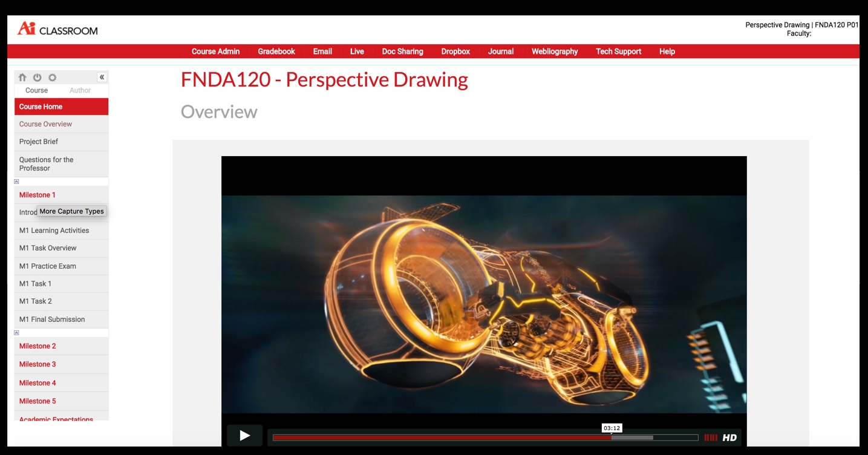868x455 pixels.
Task: Open M1 Task 1
Action: pos(61,284)
